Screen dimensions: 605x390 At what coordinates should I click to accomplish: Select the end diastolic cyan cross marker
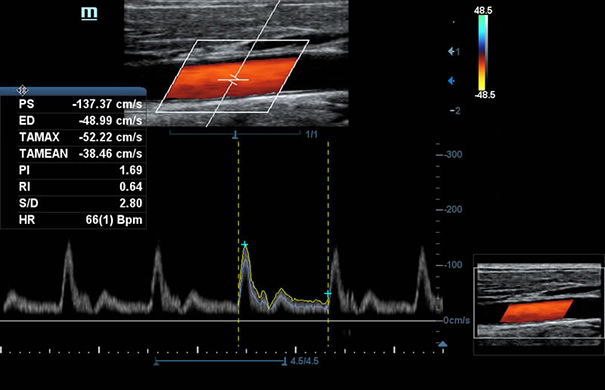click(328, 294)
